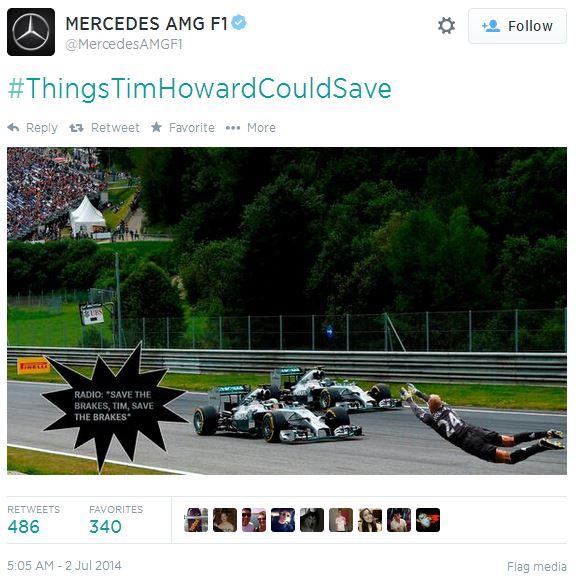Click the blue verified badge
Screen dimensions: 580x584
click(239, 22)
